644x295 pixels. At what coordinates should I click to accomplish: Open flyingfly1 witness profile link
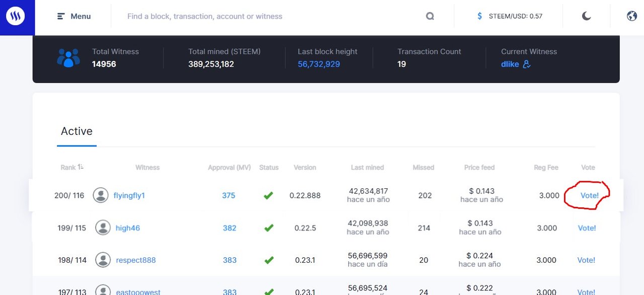129,195
